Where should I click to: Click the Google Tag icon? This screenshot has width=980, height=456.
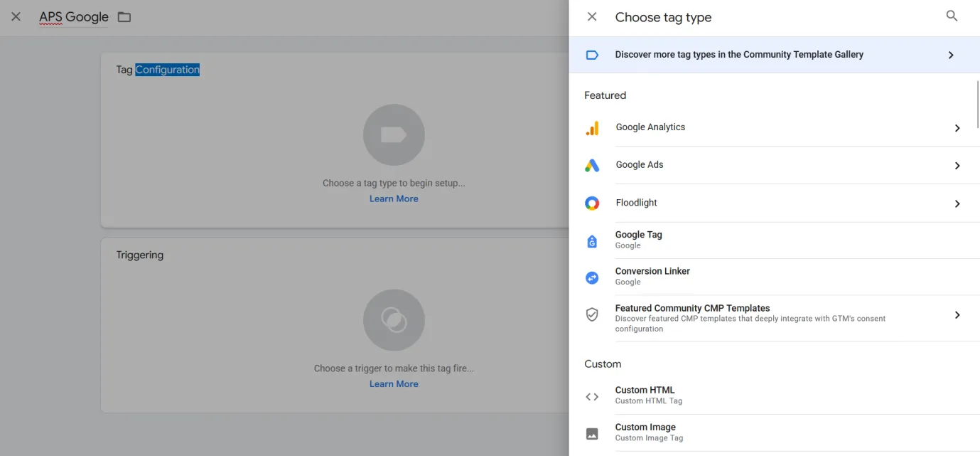pos(592,241)
